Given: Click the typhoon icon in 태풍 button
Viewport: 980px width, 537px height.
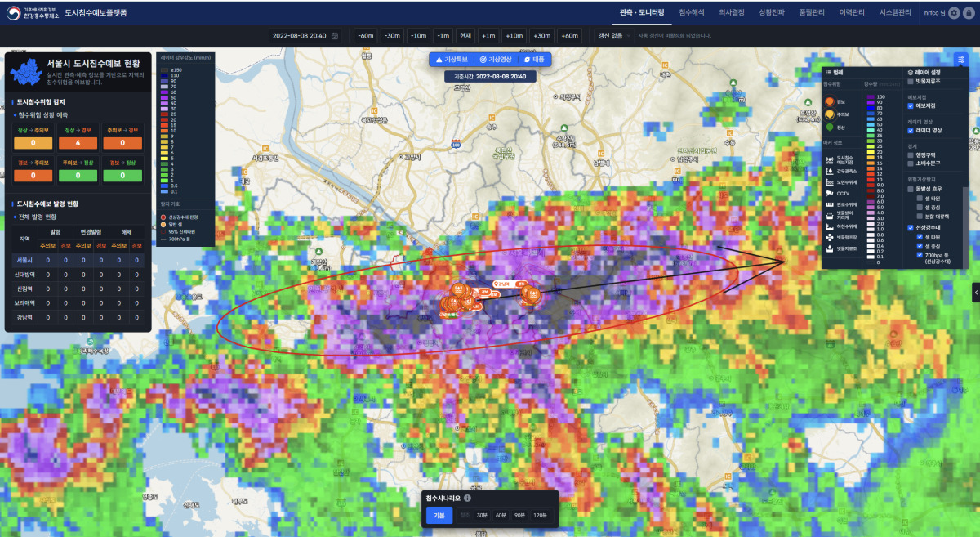Looking at the screenshot, I should pos(527,60).
